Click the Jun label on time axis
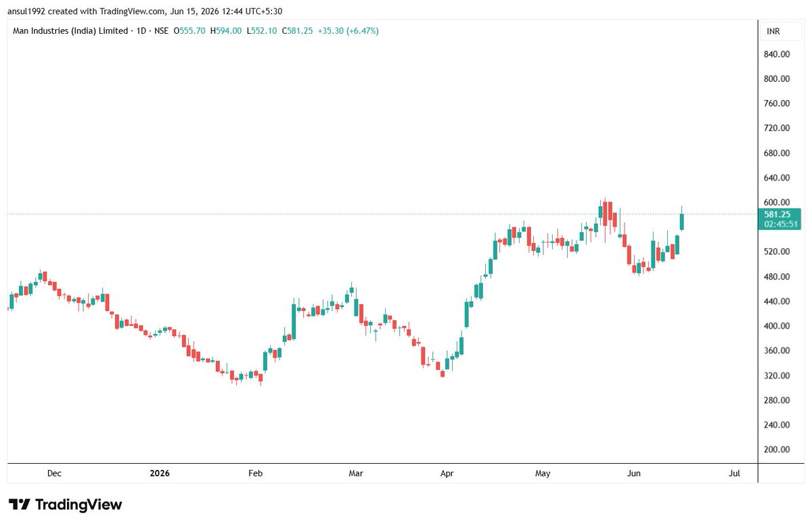 pyautogui.click(x=634, y=473)
